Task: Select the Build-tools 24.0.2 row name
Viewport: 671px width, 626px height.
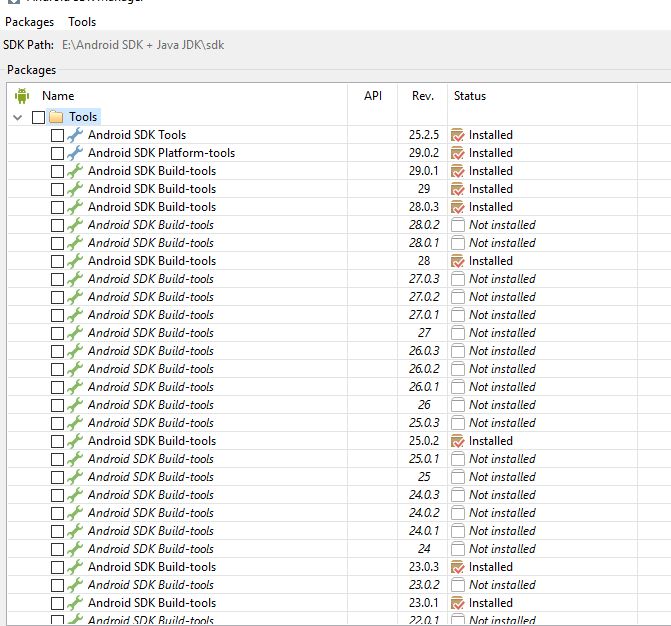Action: [151, 513]
